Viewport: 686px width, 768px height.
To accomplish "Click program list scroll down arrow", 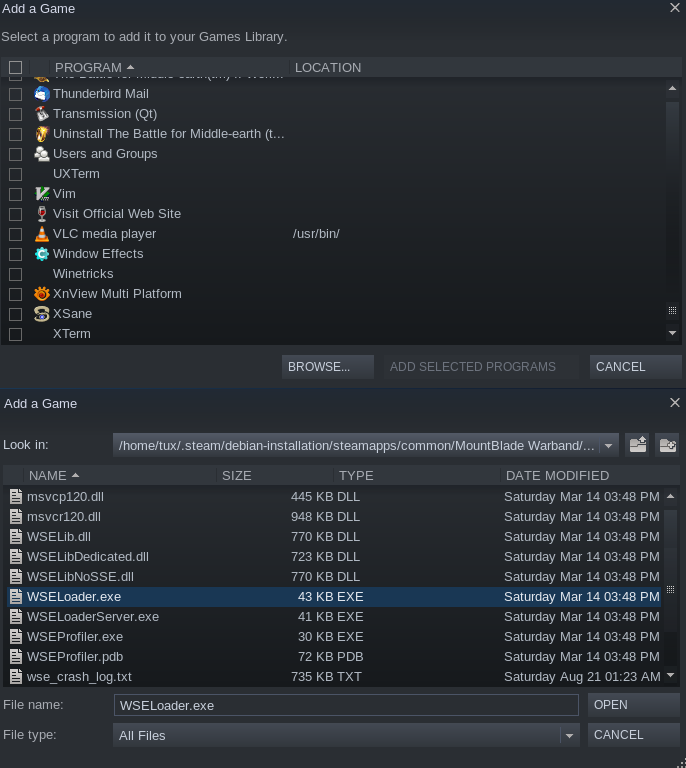I will tap(672, 333).
